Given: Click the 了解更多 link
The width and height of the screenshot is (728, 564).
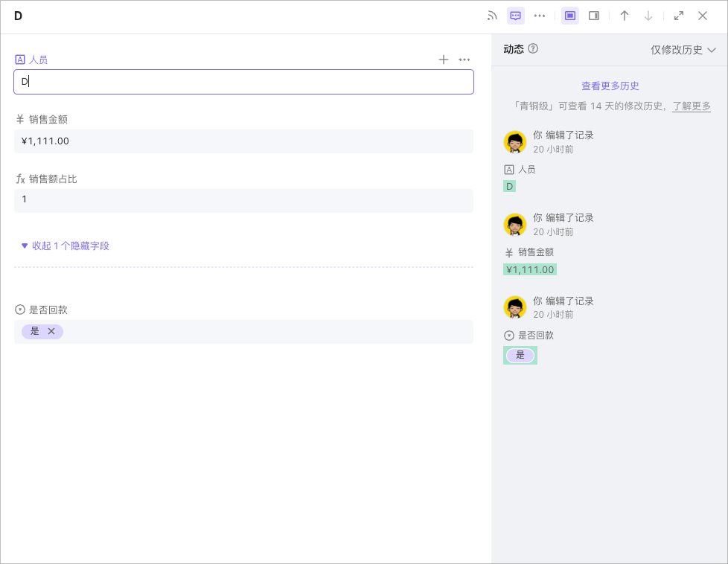Looking at the screenshot, I should click(x=691, y=106).
